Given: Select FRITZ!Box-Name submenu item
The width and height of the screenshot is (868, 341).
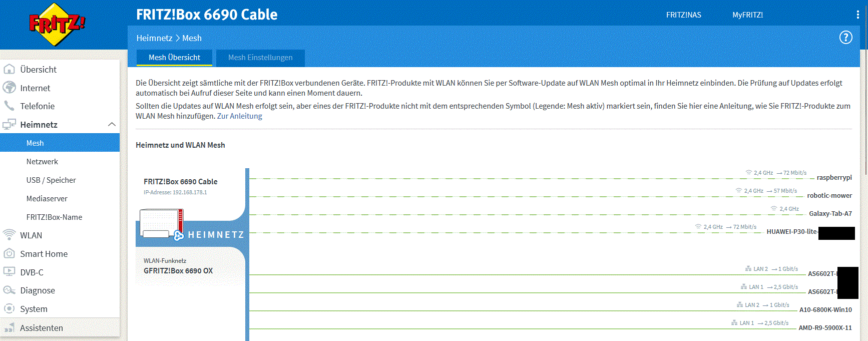Looking at the screenshot, I should click(x=60, y=217).
